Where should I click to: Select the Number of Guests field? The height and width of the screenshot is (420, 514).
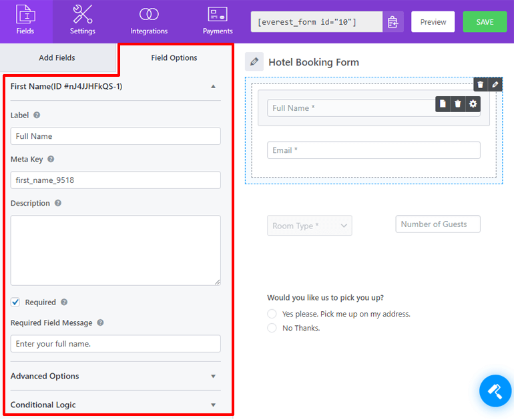click(x=438, y=224)
